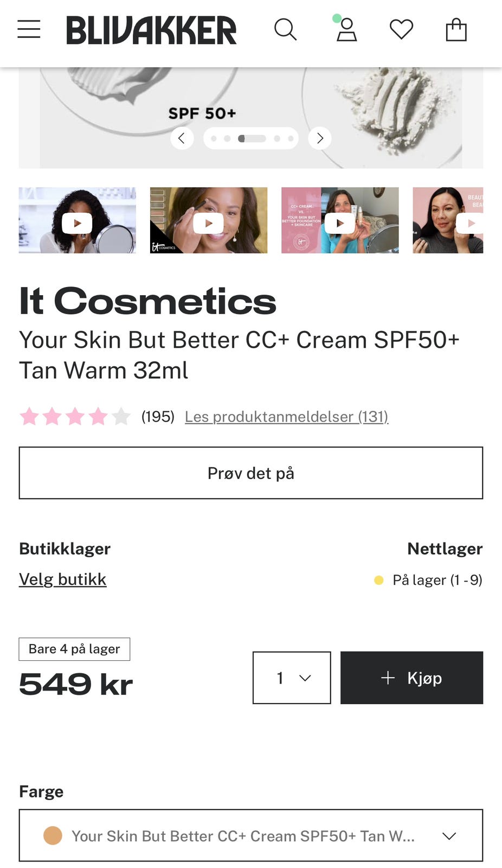502x868 pixels.
Task: Play the first product video thumbnail
Action: (x=77, y=222)
